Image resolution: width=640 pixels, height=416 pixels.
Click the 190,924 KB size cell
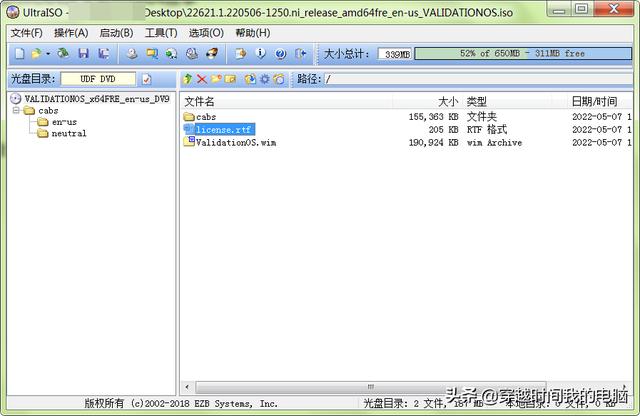[x=433, y=142]
